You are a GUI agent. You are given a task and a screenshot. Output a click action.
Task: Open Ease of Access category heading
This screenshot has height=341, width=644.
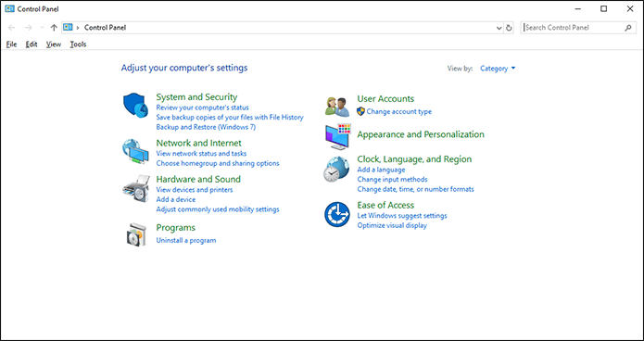[385, 205]
